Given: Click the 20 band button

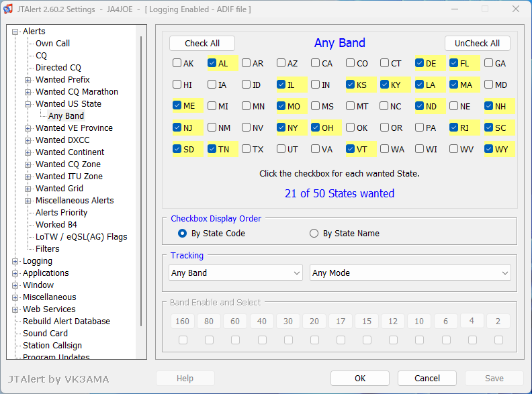Looking at the screenshot, I should point(314,321).
